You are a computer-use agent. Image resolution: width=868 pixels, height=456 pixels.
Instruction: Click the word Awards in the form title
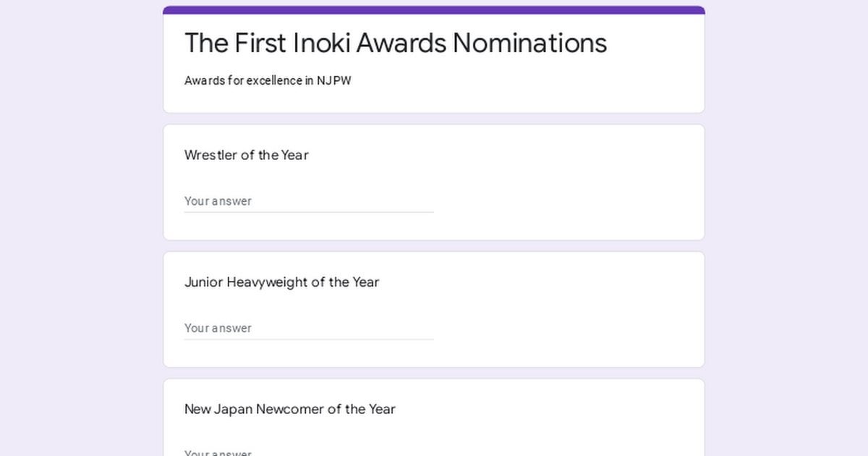[401, 43]
